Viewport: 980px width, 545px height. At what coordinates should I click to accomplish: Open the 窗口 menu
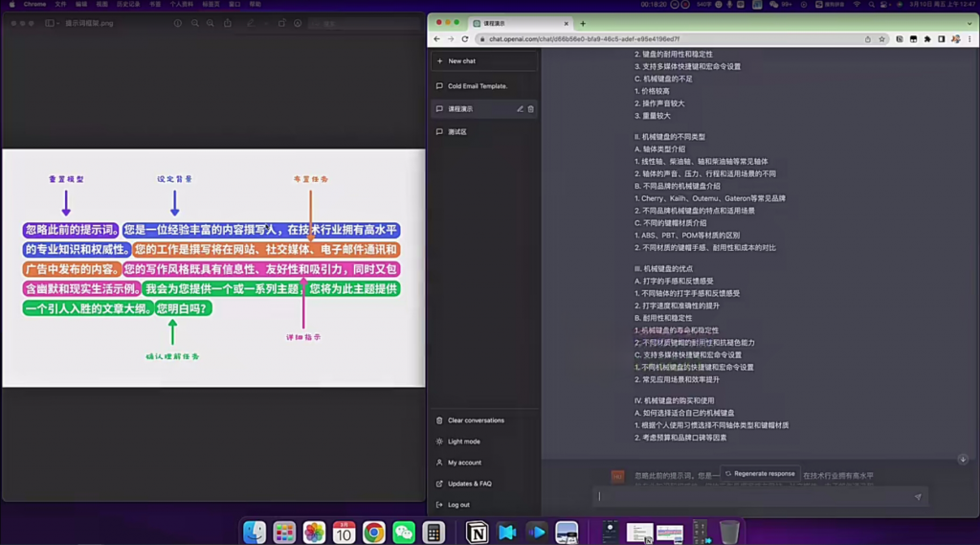coord(235,5)
